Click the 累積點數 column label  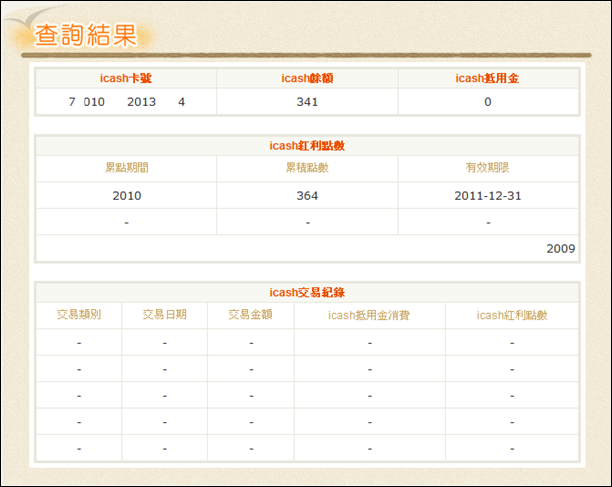click(307, 168)
